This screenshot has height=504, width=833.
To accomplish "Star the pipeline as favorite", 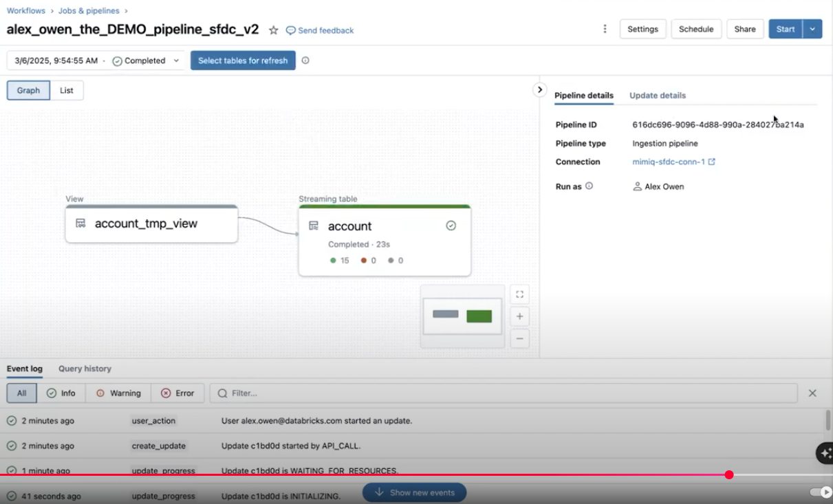I will [x=273, y=30].
